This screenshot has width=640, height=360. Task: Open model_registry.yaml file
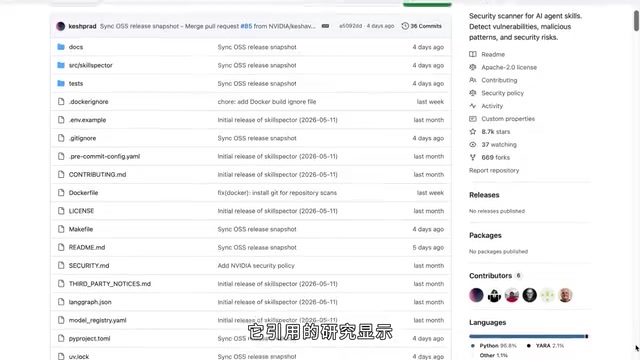click(98, 320)
